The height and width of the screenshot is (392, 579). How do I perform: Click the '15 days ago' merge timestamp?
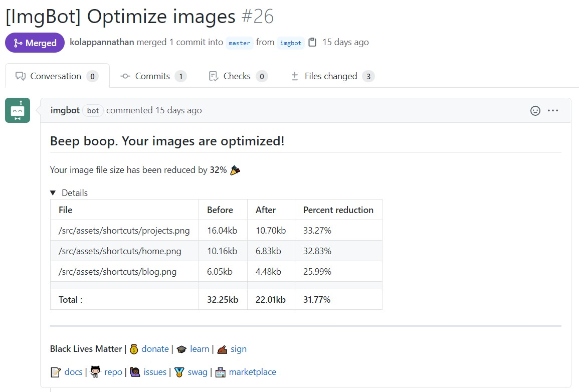[x=345, y=42]
